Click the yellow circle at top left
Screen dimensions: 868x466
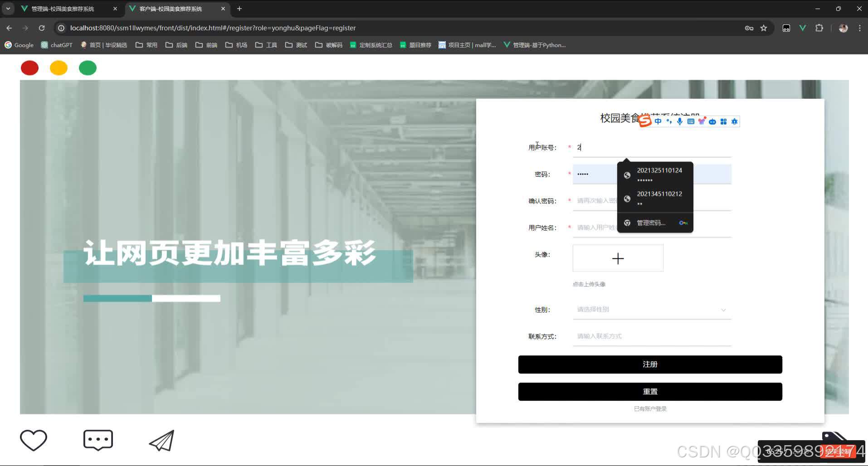pos(59,68)
